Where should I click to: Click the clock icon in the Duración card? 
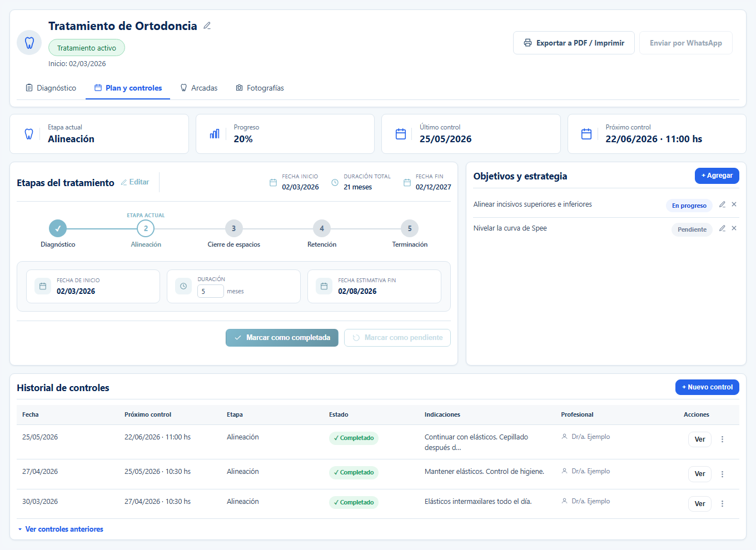pos(183,286)
